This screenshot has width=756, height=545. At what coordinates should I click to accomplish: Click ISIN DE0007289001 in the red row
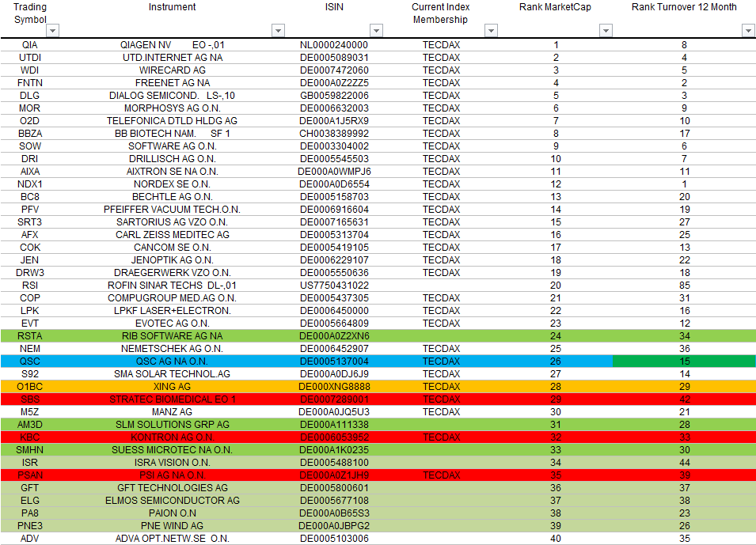click(334, 399)
